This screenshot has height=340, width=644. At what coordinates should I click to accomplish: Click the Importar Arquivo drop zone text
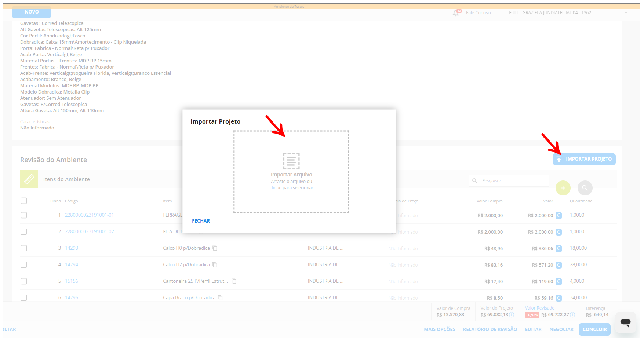(x=291, y=175)
